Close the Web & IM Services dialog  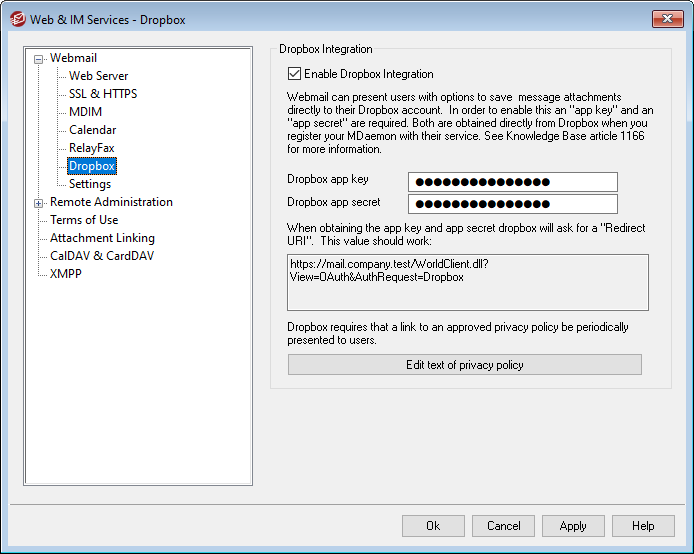(667, 19)
